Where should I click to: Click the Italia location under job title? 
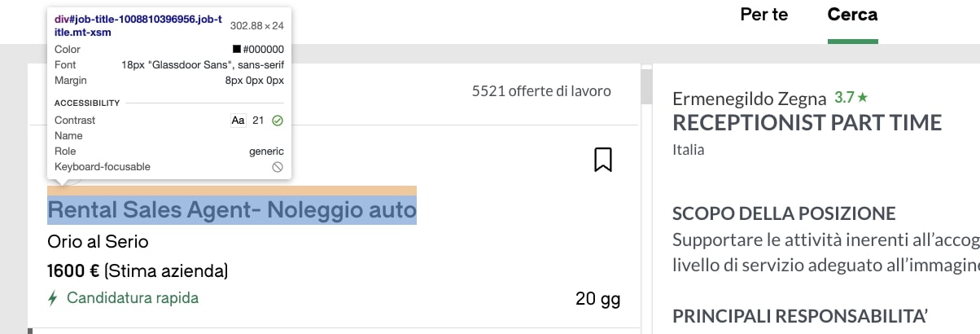pyautogui.click(x=688, y=150)
